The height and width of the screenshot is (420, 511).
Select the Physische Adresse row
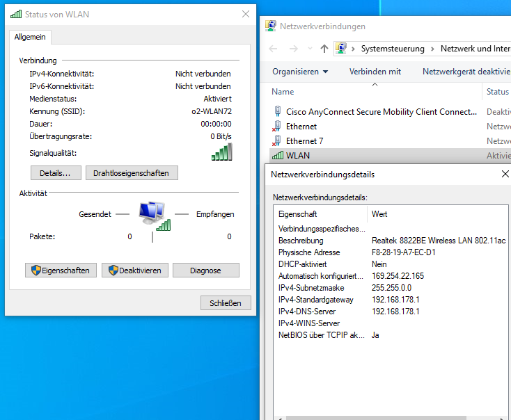tap(391, 252)
